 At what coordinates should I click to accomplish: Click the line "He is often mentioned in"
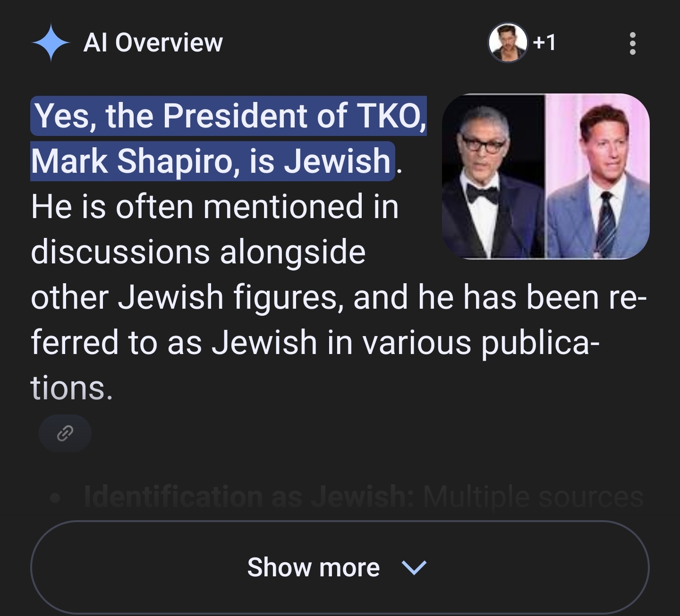click(215, 207)
